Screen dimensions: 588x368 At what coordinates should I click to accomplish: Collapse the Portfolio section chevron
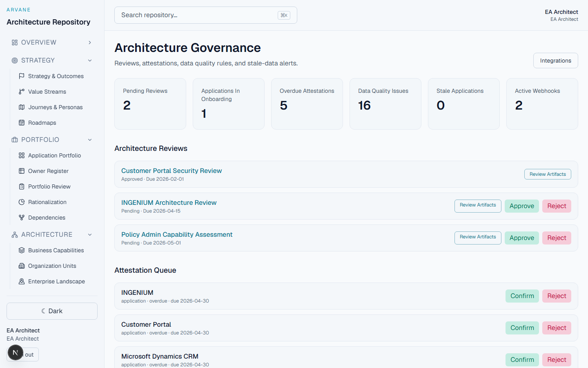[x=90, y=140]
